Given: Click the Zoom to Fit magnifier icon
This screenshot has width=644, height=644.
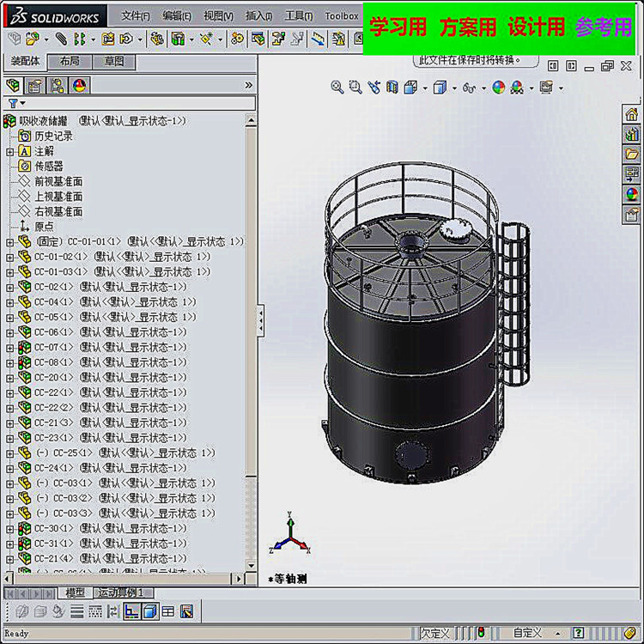Looking at the screenshot, I should coord(337,87).
